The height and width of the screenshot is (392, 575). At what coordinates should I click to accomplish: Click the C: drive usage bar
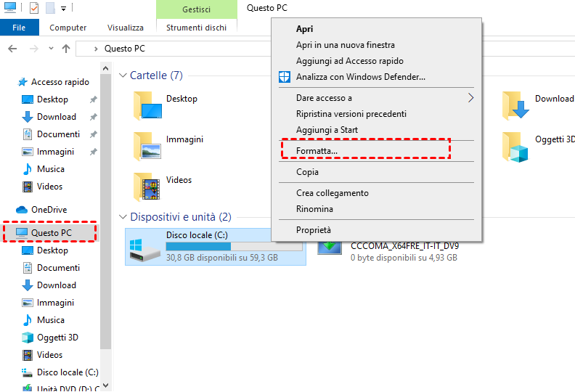(x=234, y=246)
